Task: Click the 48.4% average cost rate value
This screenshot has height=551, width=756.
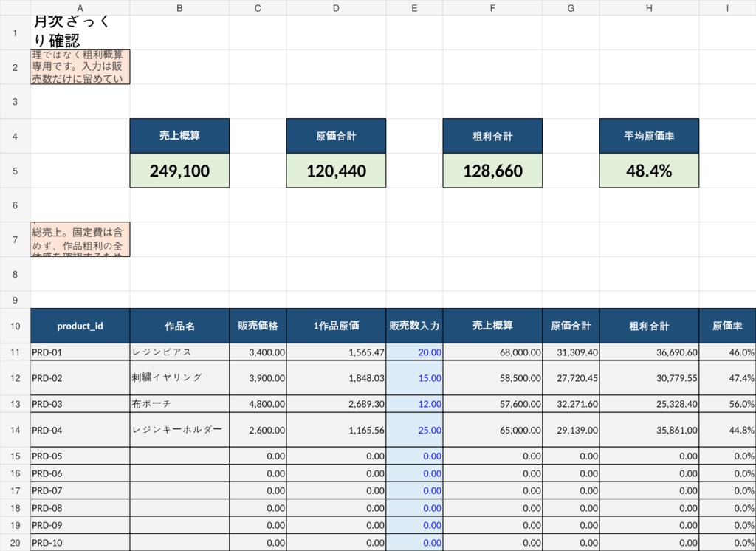Action: point(649,171)
